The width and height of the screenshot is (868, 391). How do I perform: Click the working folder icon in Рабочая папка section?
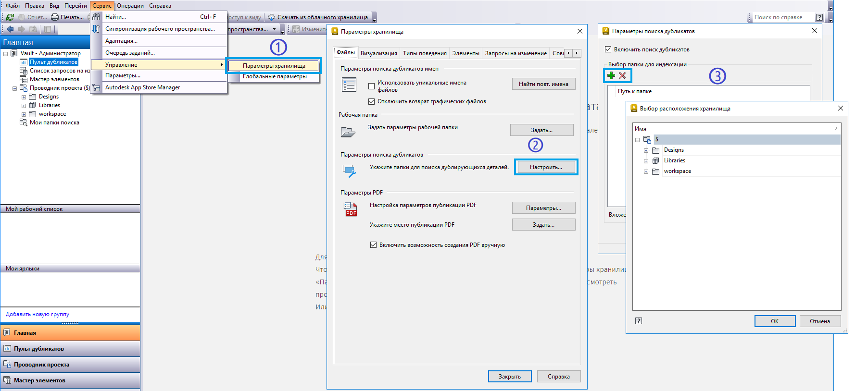coord(348,132)
